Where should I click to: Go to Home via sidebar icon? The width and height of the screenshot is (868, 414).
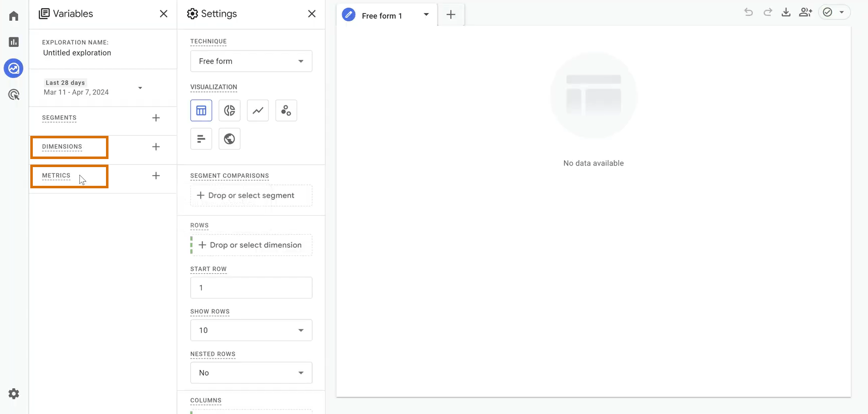pos(14,16)
